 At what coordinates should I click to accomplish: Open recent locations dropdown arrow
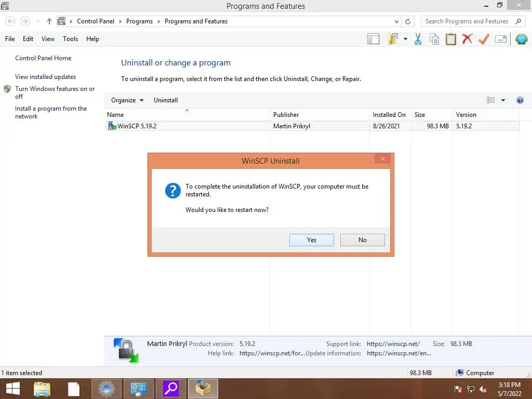pos(37,21)
